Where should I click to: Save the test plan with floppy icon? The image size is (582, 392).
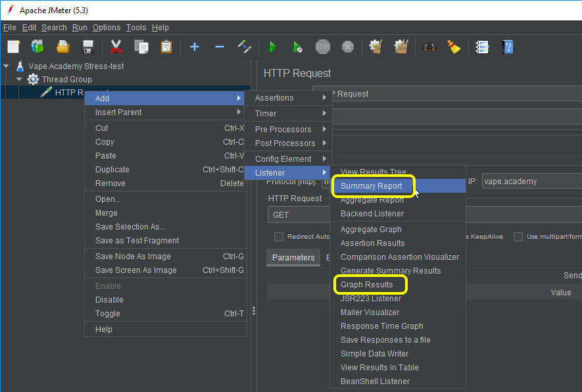point(87,47)
